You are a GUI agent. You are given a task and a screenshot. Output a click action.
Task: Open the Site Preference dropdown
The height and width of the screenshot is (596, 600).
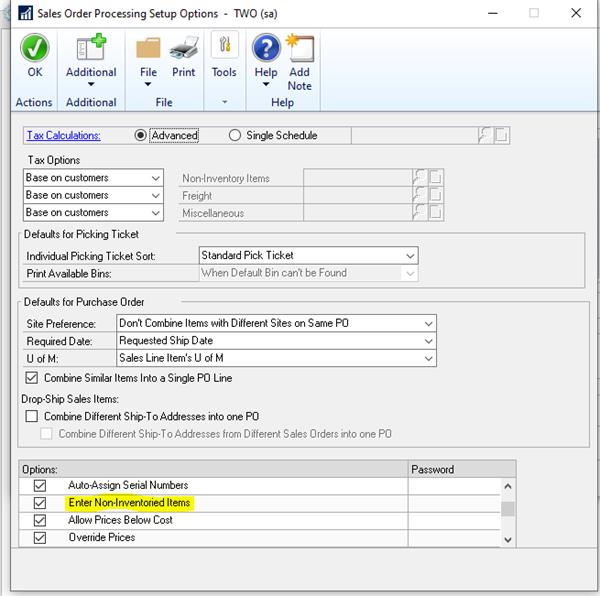coord(428,324)
